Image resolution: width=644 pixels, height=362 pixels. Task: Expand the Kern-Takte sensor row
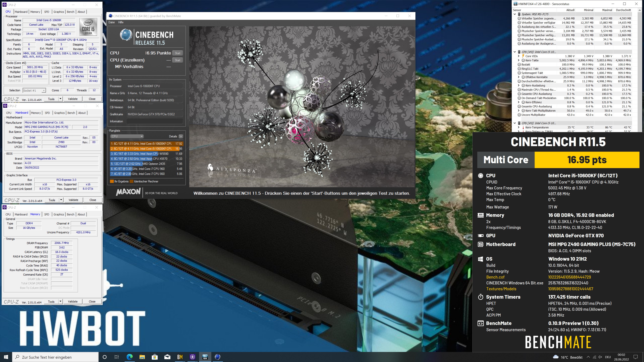pos(519,60)
